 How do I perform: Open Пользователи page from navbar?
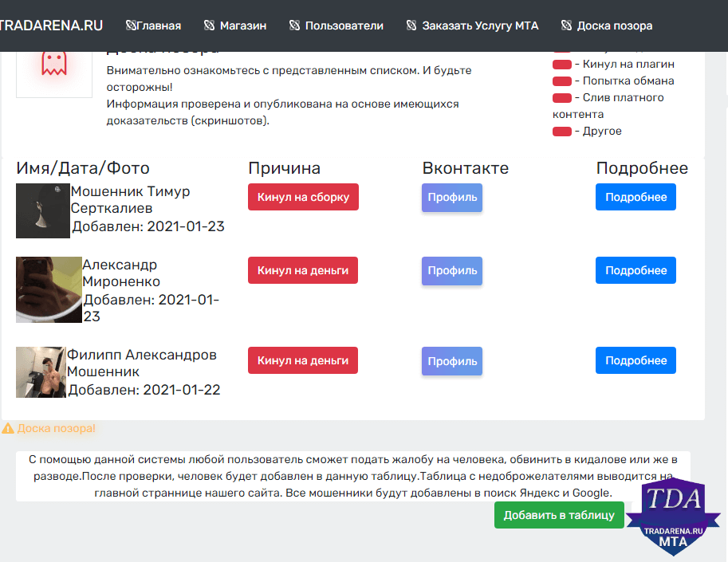click(344, 26)
